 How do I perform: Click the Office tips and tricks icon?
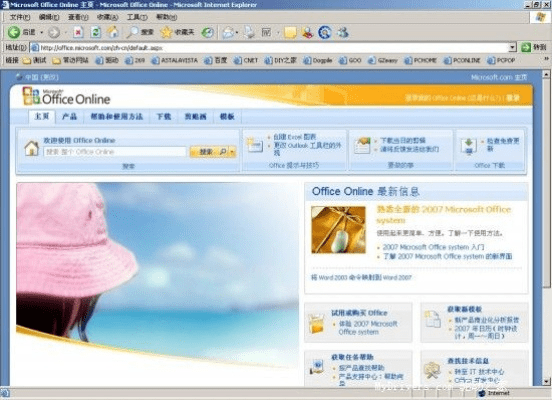coord(255,144)
